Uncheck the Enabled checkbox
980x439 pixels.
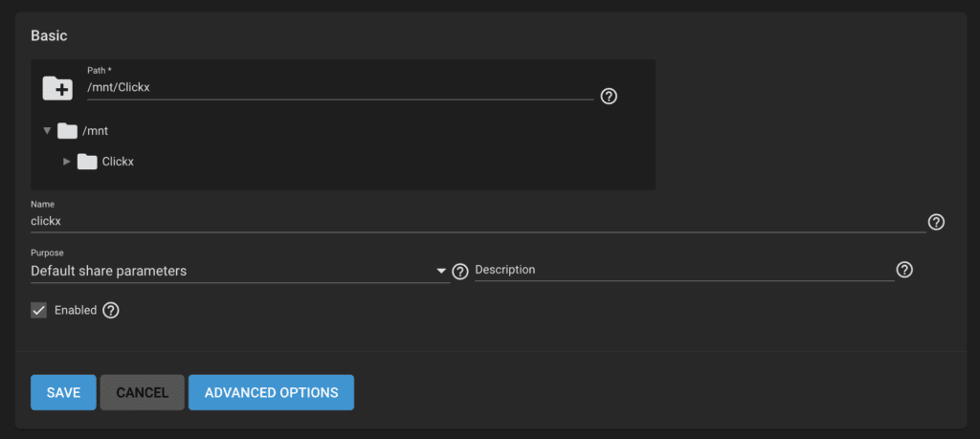tap(38, 310)
